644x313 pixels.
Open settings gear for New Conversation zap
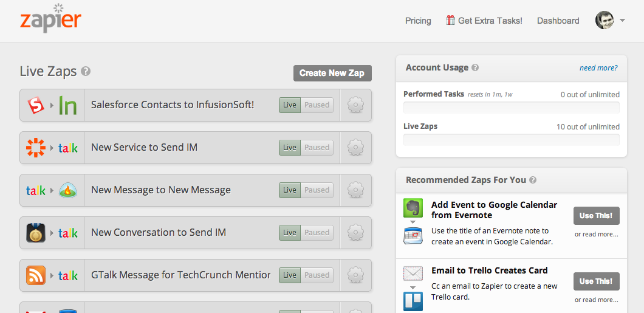(x=355, y=233)
